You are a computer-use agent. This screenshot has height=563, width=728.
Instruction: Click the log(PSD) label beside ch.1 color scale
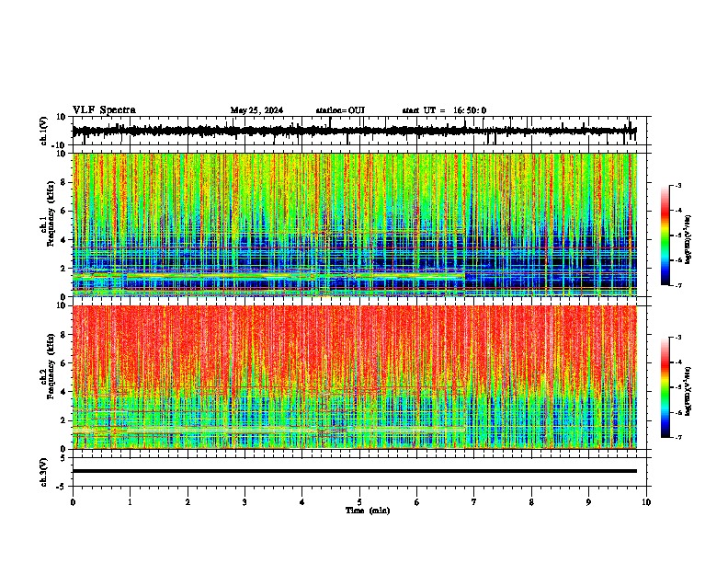(x=688, y=240)
